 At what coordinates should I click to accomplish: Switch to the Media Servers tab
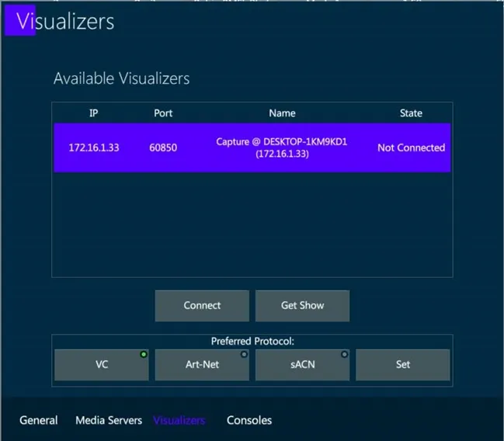[x=109, y=420]
